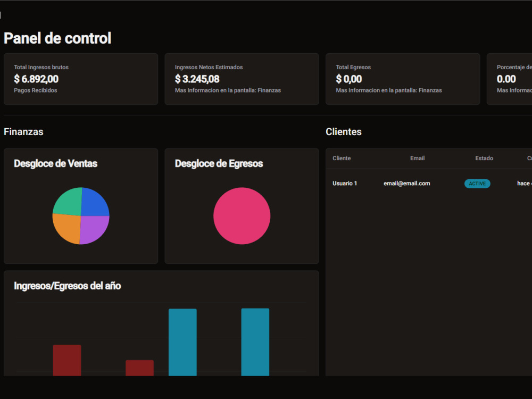Click the ACTIVE status badge

(477, 184)
